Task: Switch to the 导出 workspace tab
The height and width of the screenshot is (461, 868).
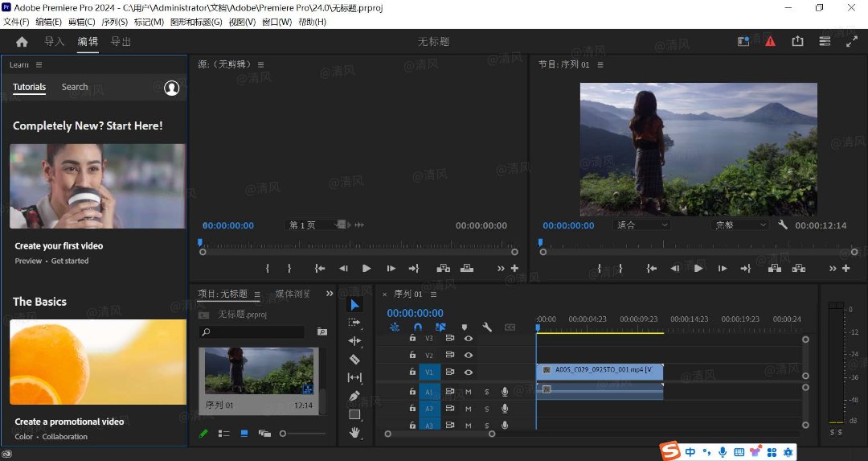Action: [121, 42]
